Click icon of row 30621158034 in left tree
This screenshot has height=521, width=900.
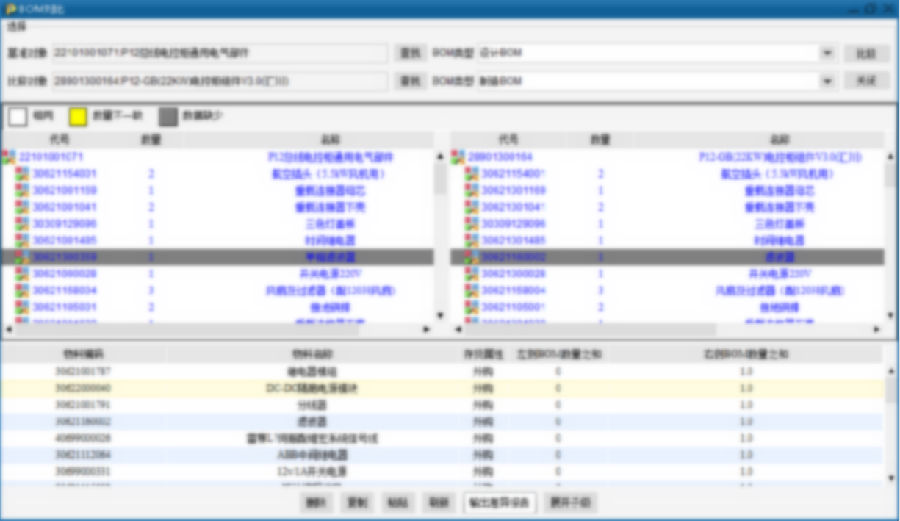(22, 290)
